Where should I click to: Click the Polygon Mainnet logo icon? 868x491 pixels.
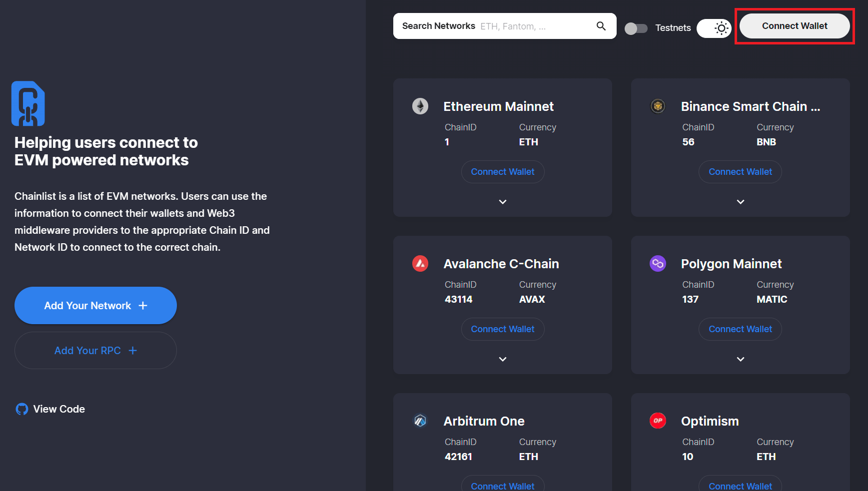(658, 263)
